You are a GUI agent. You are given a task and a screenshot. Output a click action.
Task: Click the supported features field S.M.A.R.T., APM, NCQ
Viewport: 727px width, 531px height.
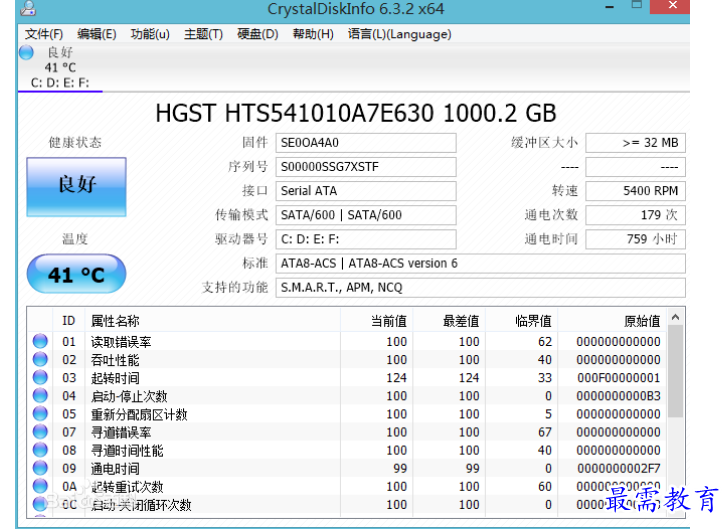(x=480, y=288)
